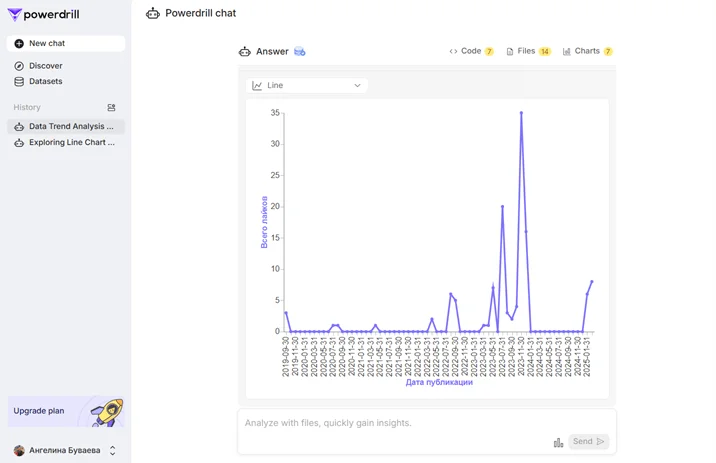Click the Powerdrill logo icon
Viewport: 716px width, 463px height.
(x=15, y=15)
